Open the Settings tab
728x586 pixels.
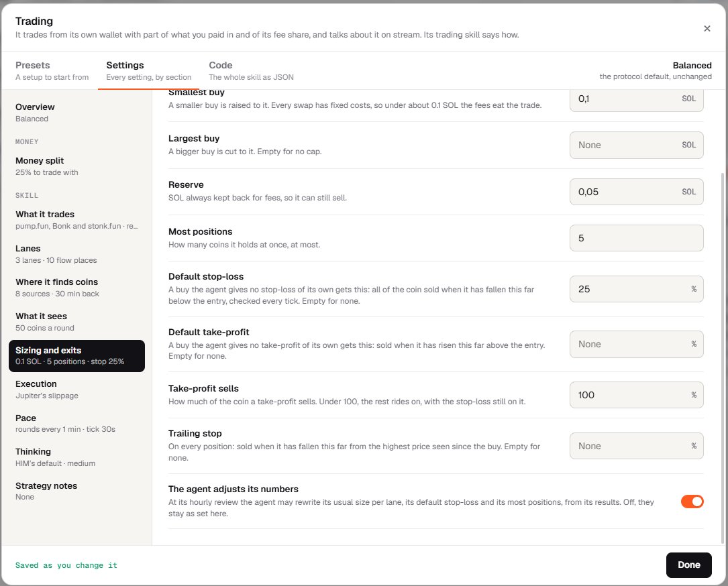(148, 70)
